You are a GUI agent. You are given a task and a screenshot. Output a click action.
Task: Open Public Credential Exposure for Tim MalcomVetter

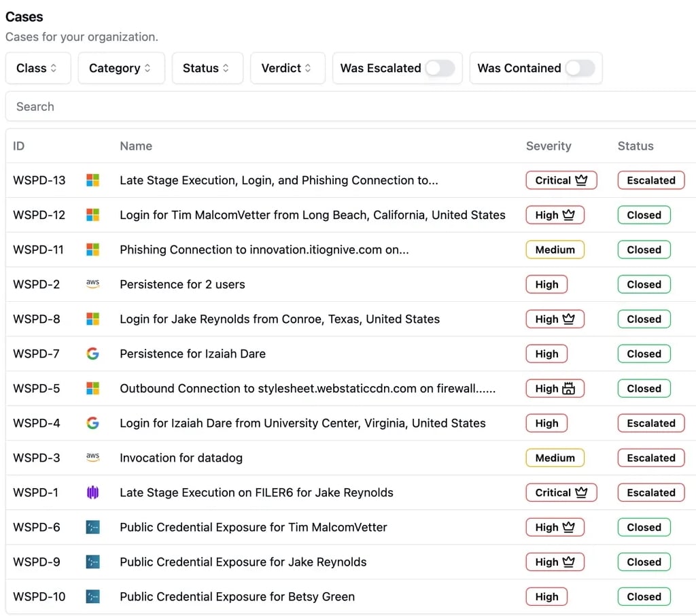click(254, 527)
